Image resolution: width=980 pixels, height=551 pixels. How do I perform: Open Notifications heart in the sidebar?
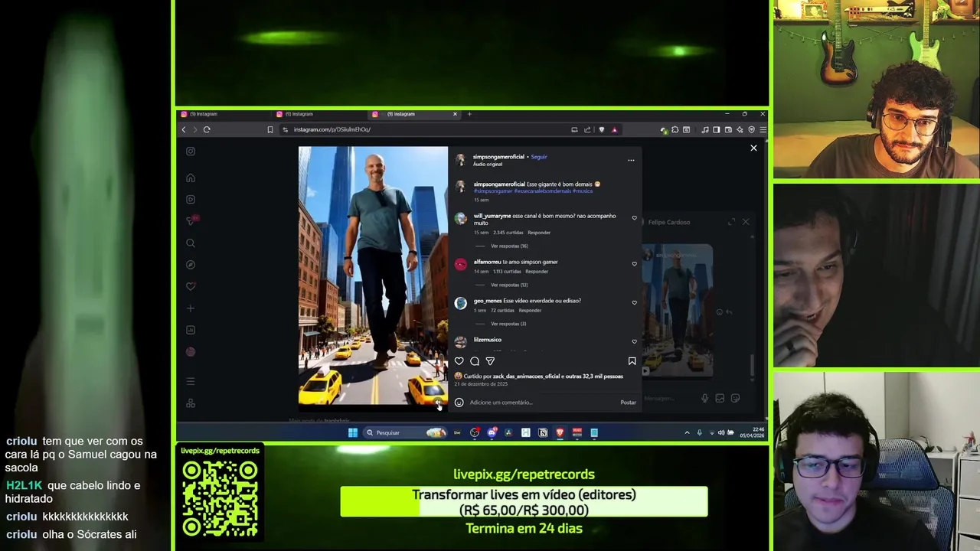pos(191,286)
